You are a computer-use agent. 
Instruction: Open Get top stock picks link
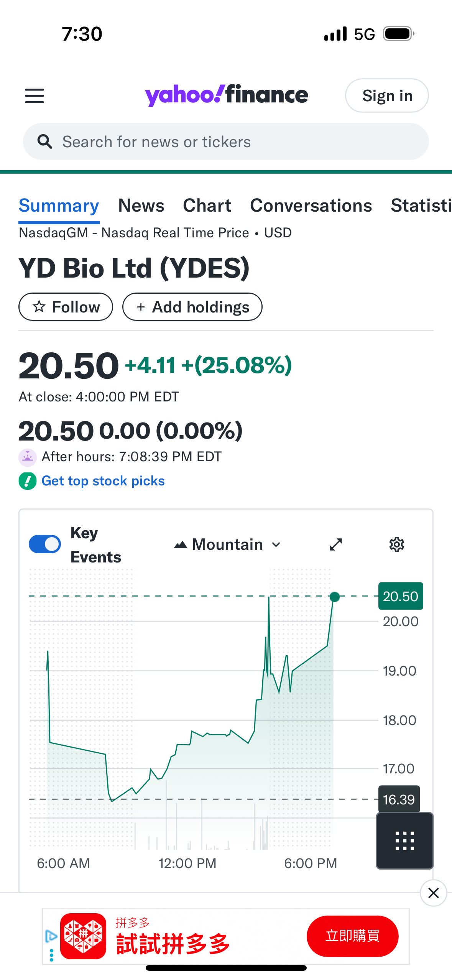(103, 481)
